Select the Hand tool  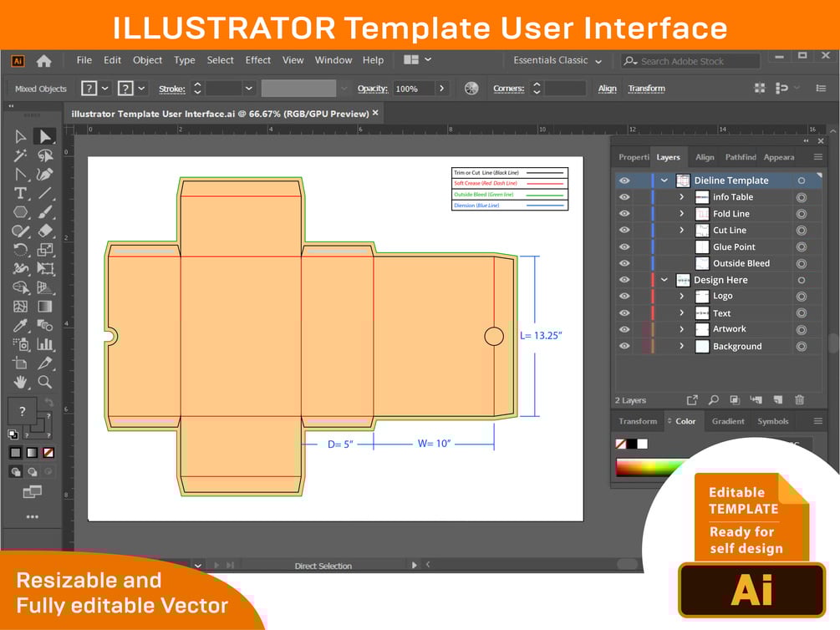coord(20,382)
